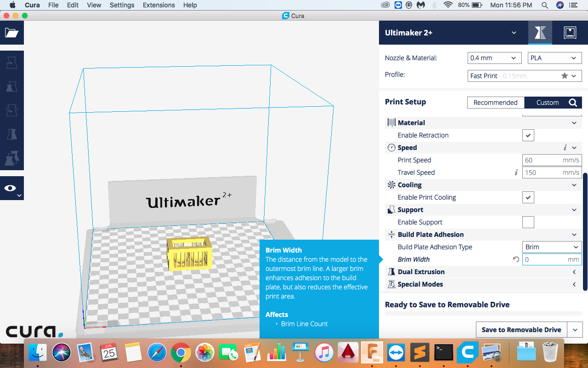
Task: Open Spotlight search in menu bar
Action: click(x=545, y=5)
